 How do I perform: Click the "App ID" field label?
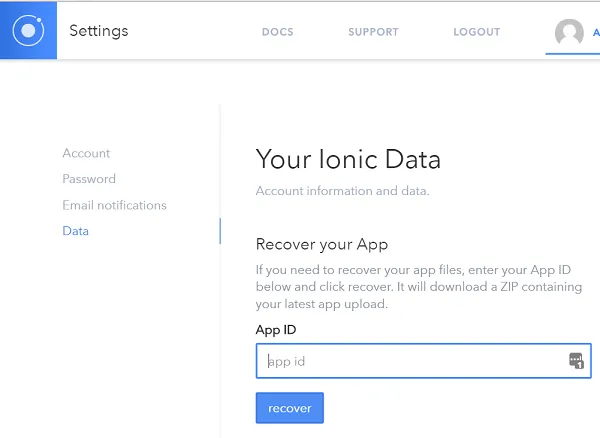point(275,329)
